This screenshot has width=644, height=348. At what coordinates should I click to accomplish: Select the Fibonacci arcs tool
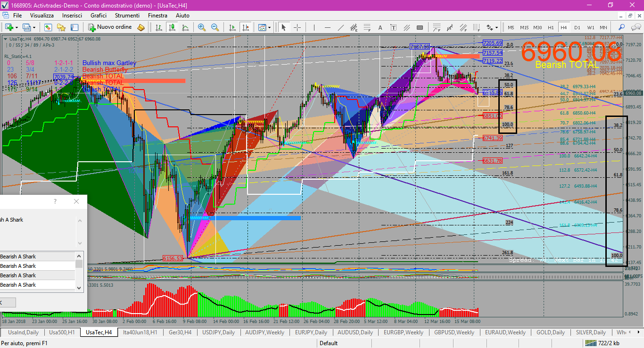(x=437, y=27)
